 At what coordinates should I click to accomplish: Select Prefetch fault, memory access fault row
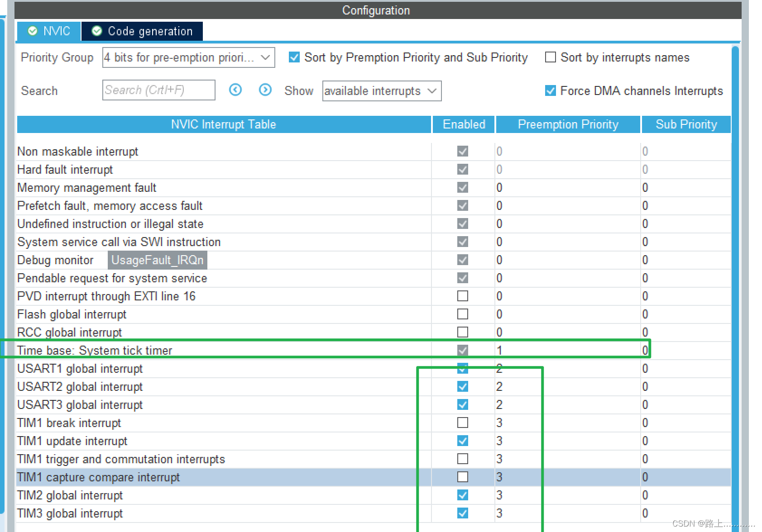pyautogui.click(x=374, y=206)
